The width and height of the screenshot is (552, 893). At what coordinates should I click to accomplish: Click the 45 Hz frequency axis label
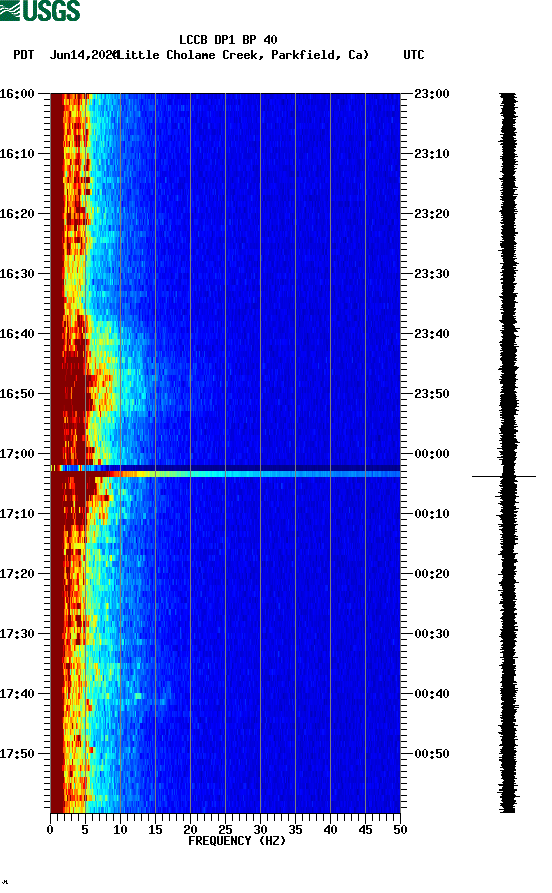[365, 830]
